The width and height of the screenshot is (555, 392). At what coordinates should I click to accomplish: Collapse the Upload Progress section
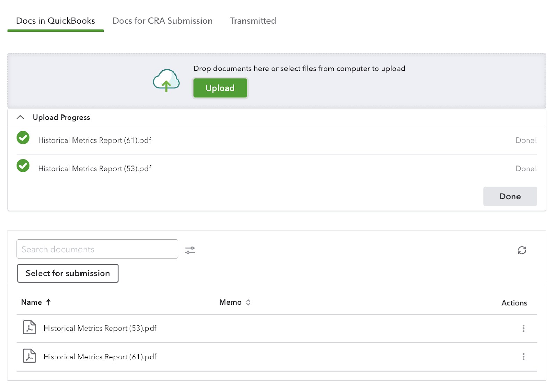(20, 117)
